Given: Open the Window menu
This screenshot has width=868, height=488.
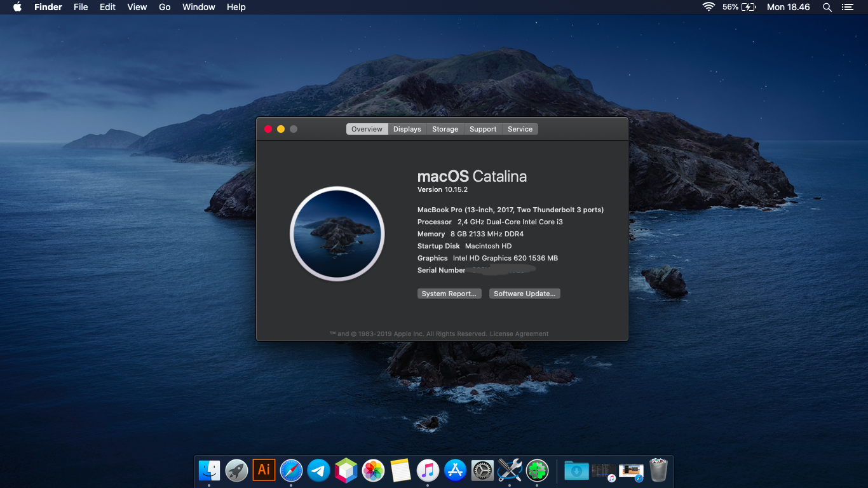Looking at the screenshot, I should tap(199, 7).
